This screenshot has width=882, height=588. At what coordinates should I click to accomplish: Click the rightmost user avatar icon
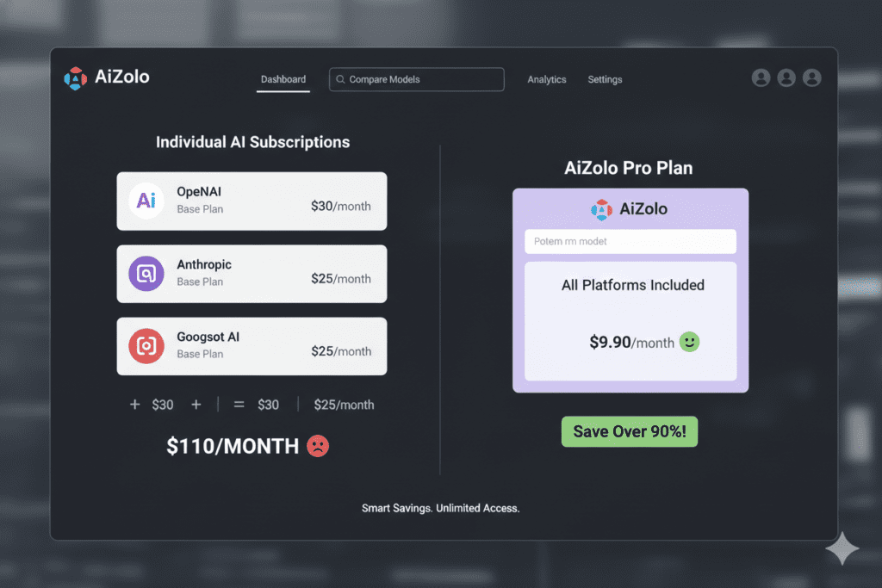click(x=811, y=78)
